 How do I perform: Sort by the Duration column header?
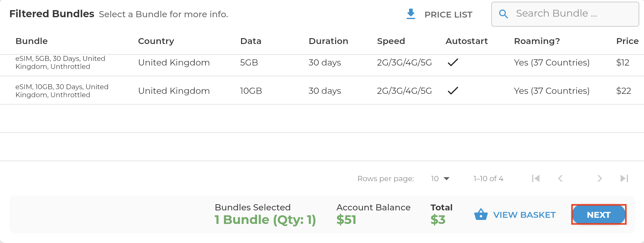point(328,41)
